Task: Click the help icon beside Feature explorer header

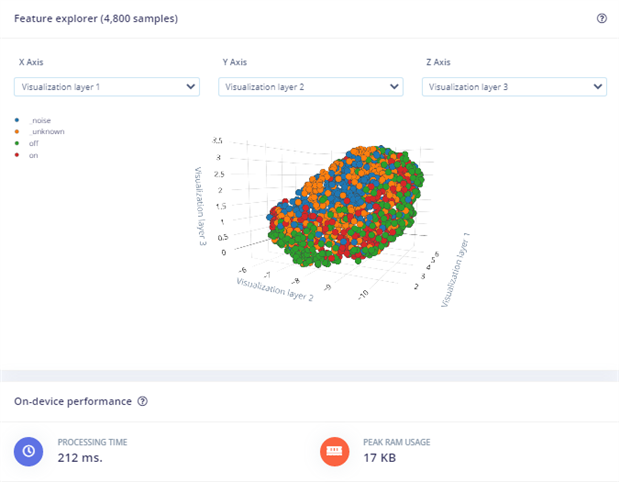Action: click(601, 18)
